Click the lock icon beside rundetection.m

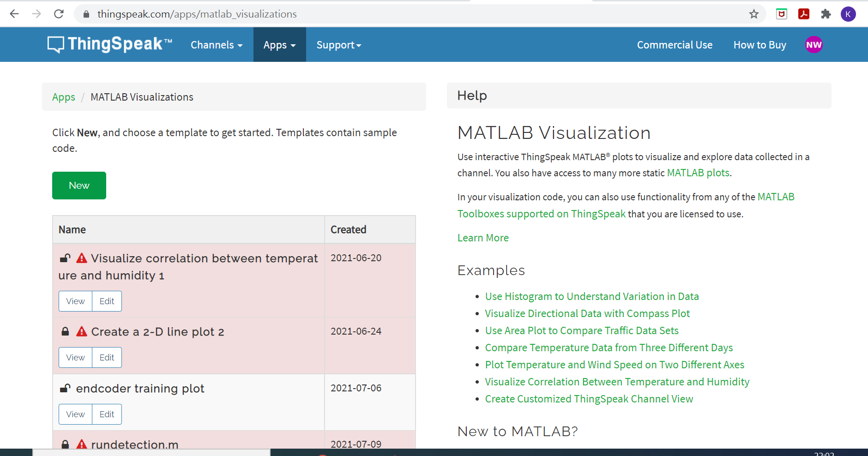coord(65,444)
